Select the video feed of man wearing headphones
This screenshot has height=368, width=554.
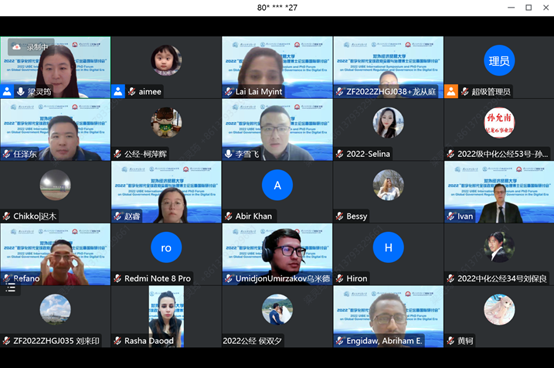tap(277, 254)
